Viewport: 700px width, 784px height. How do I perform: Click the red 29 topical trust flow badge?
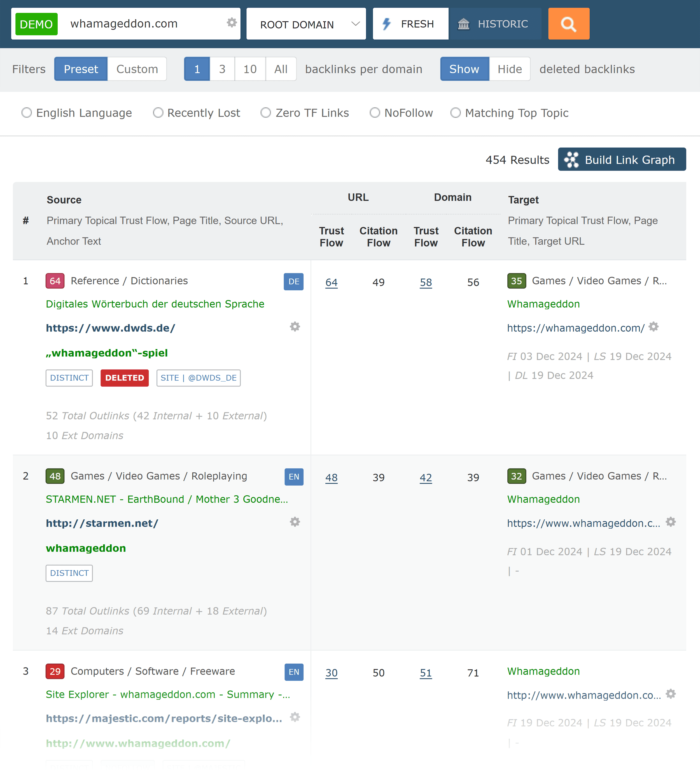coord(55,671)
